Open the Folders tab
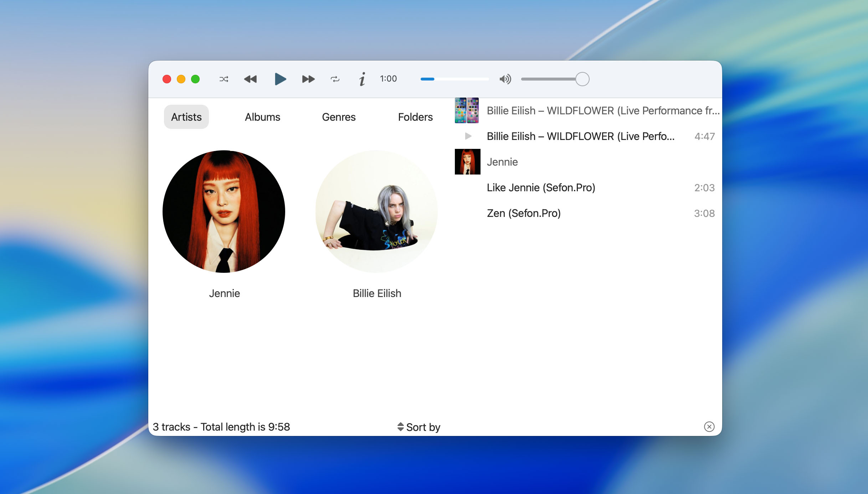868x494 pixels. (x=415, y=117)
